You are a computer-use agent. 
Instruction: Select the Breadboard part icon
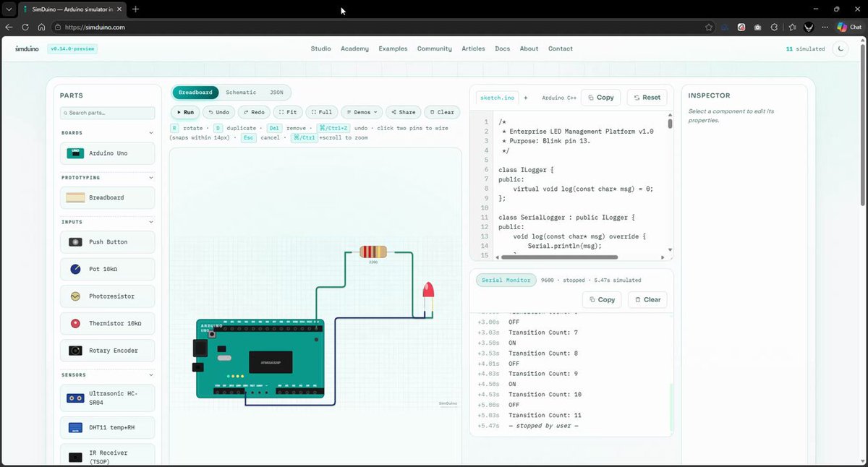coord(75,198)
